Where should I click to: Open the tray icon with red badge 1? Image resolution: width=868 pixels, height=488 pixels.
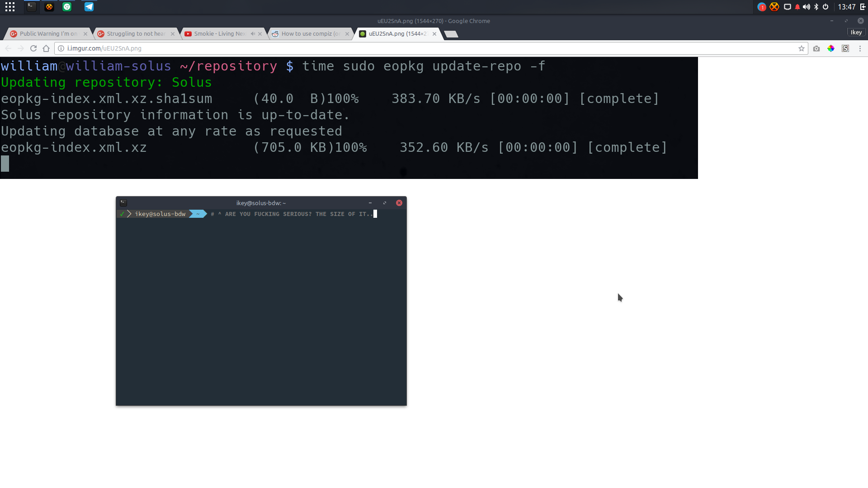[x=762, y=7]
